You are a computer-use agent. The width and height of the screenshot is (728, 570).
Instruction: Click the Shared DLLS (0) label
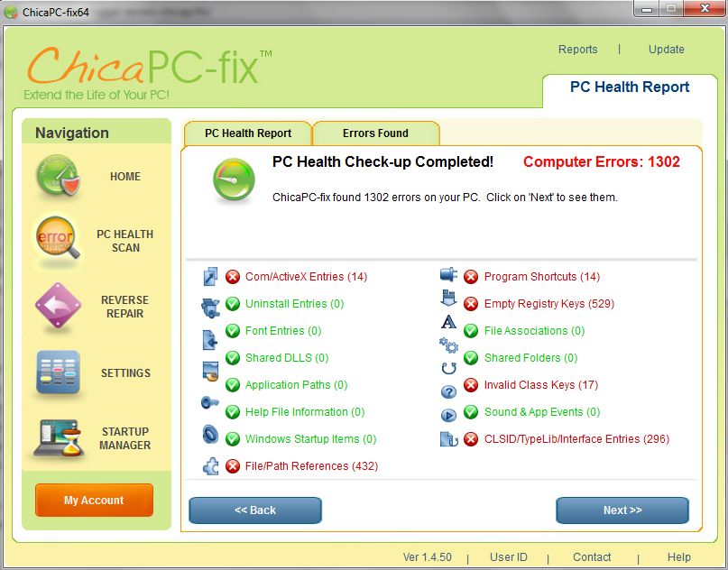click(287, 358)
